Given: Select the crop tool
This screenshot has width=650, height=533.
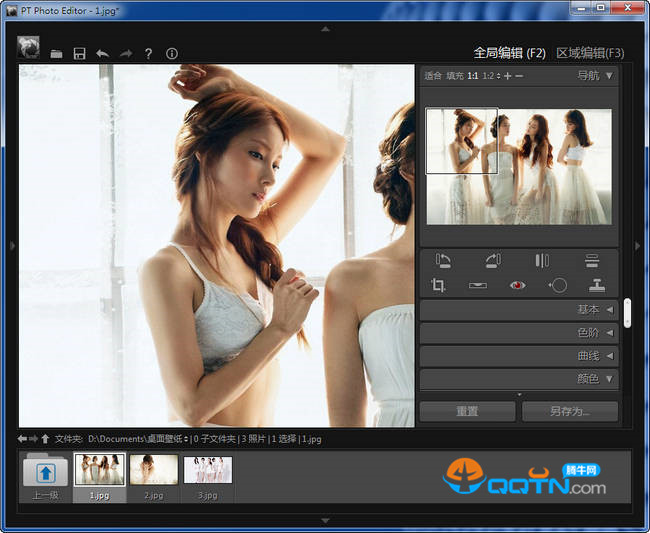Looking at the screenshot, I should point(438,286).
